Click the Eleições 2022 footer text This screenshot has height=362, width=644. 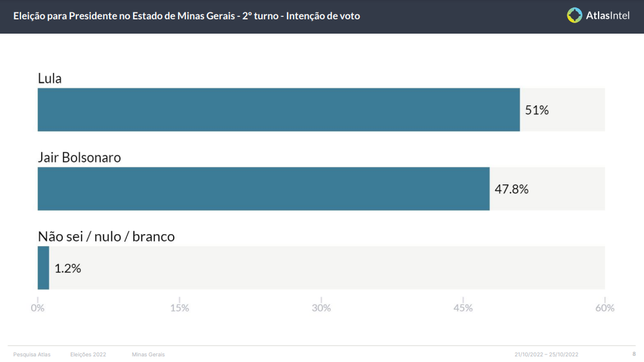tap(88, 354)
